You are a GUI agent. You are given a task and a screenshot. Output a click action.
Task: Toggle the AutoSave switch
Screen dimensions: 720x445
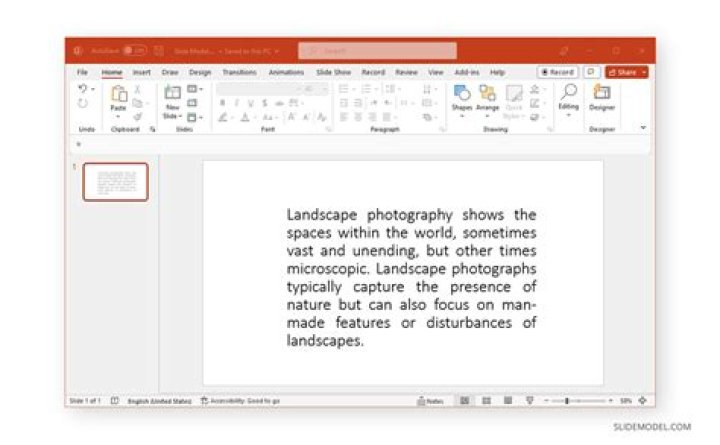click(135, 51)
